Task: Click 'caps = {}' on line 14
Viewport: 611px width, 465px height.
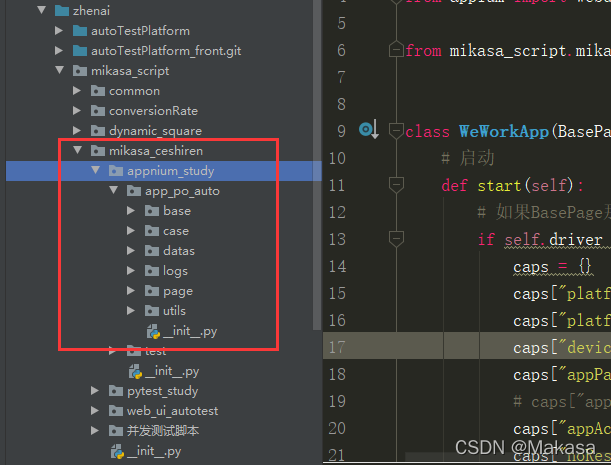Action: 553,267
